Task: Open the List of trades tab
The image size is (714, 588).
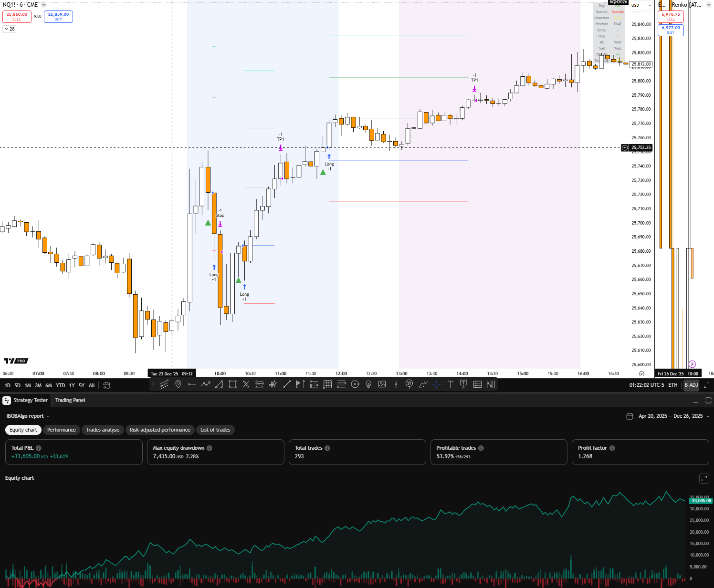Action: [215, 430]
